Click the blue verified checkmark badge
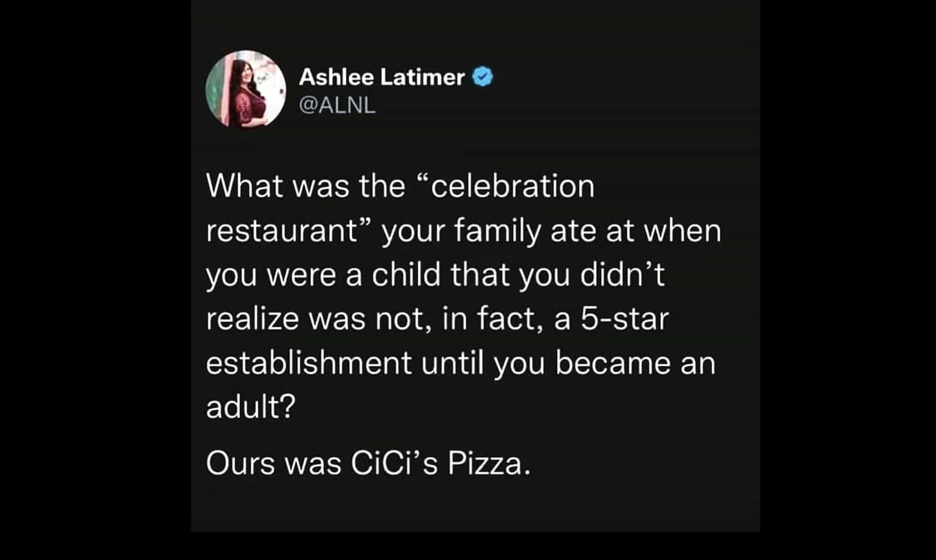 (482, 77)
